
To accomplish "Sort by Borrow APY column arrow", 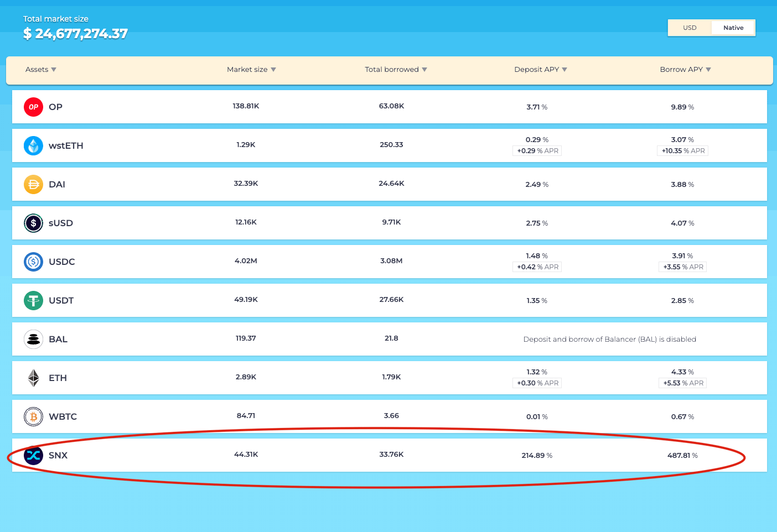I will pos(708,70).
